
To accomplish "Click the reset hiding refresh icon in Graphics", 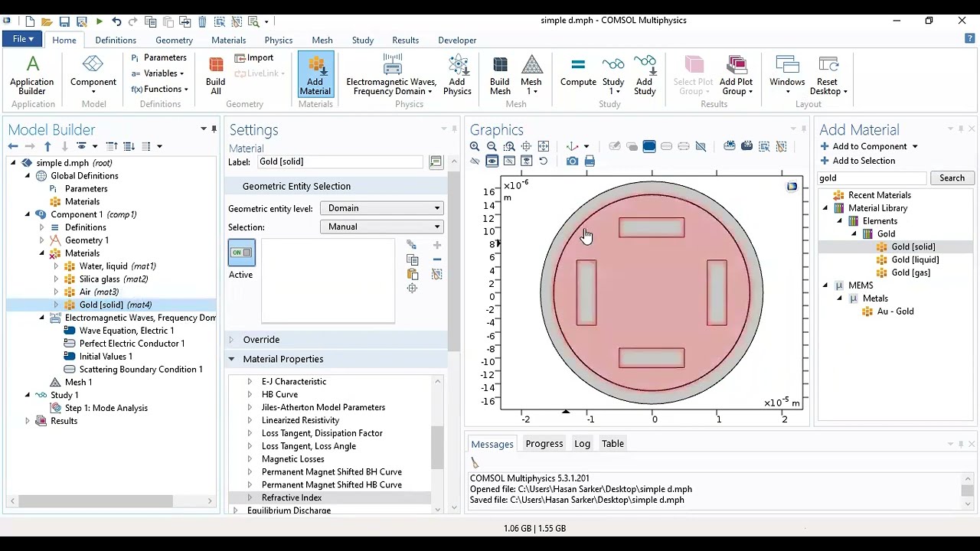I will pos(543,161).
